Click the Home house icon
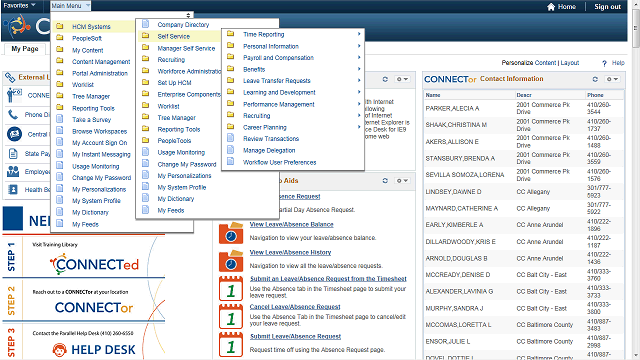 [551, 7]
